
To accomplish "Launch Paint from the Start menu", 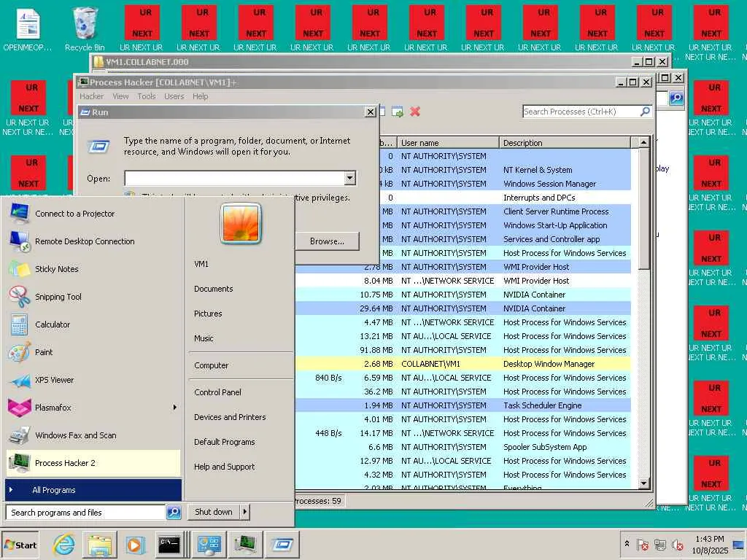I will pyautogui.click(x=93, y=352).
